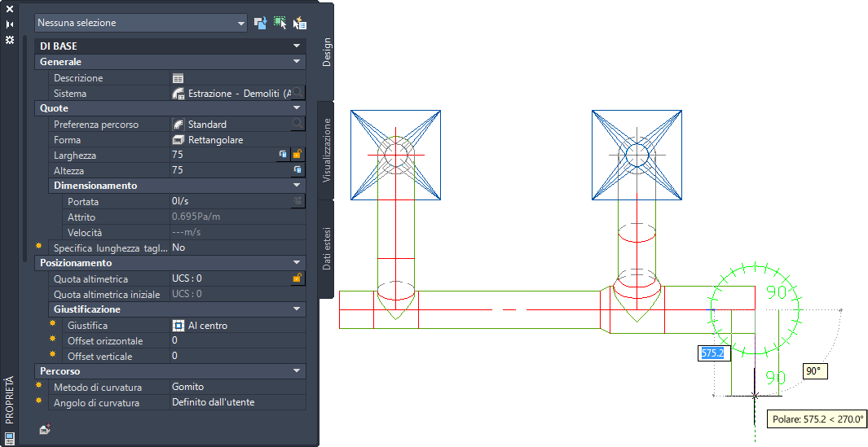Screen dimensions: 868x447
Task: Click the Select Objects icon
Action: [x=280, y=23]
